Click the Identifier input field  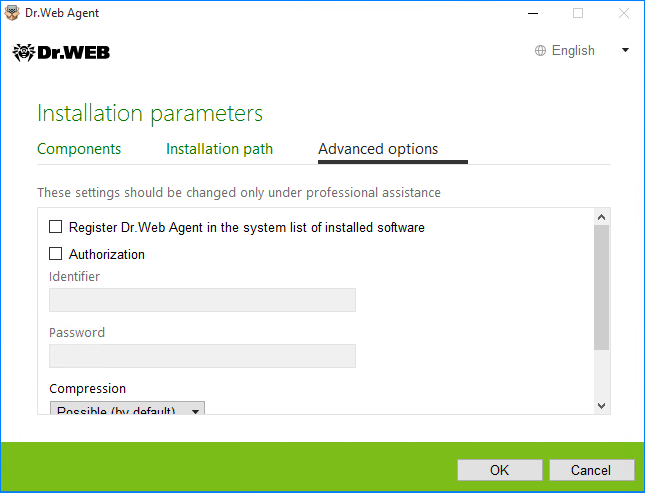[202, 300]
